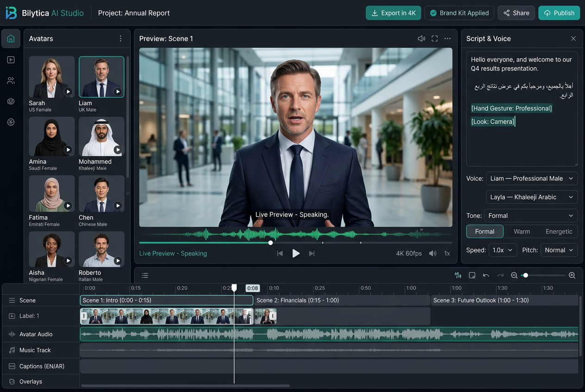
Task: Click the 4K 60fps quality label
Action: (x=409, y=253)
